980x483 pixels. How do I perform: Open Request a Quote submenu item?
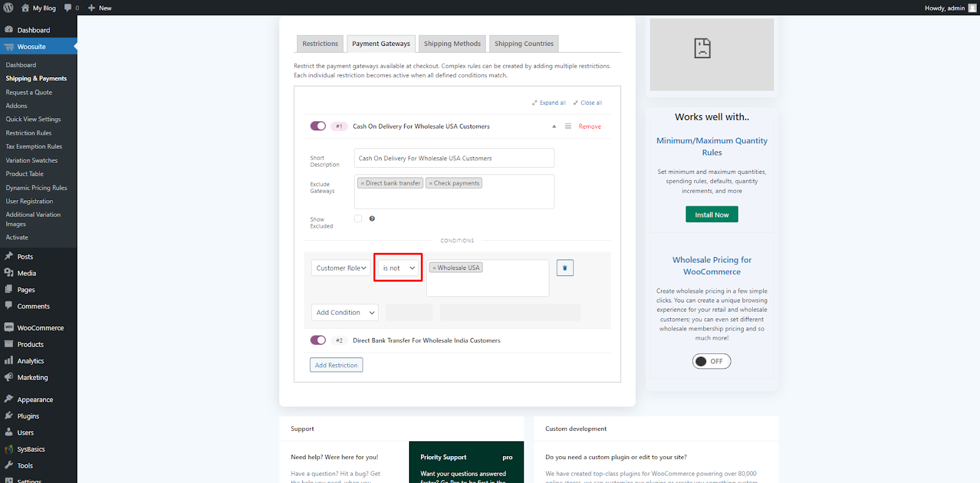coord(29,92)
